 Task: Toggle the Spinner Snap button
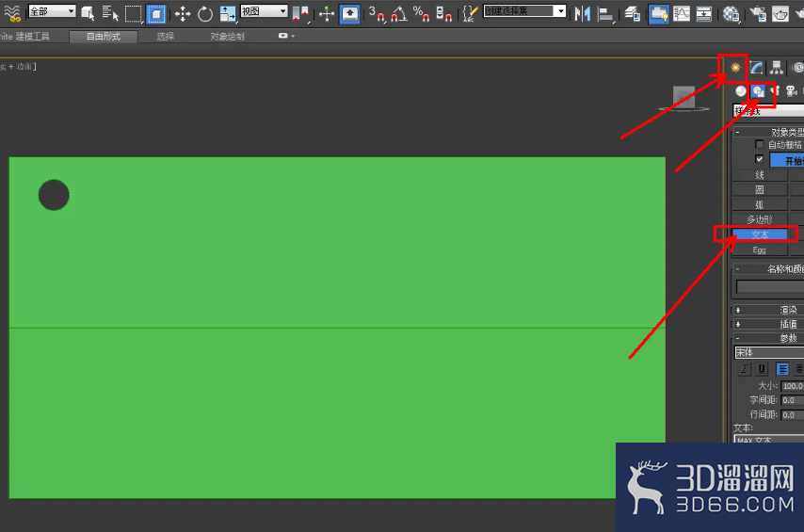443,14
